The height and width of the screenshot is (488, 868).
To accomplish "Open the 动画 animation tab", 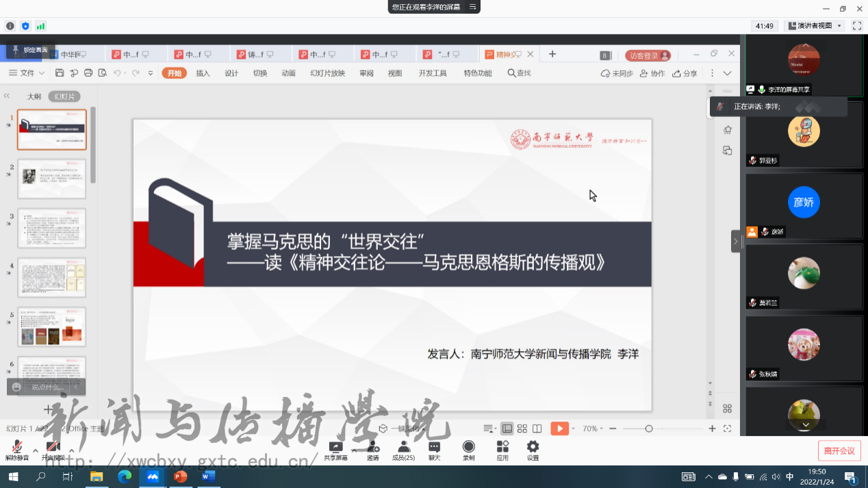I will 289,73.
